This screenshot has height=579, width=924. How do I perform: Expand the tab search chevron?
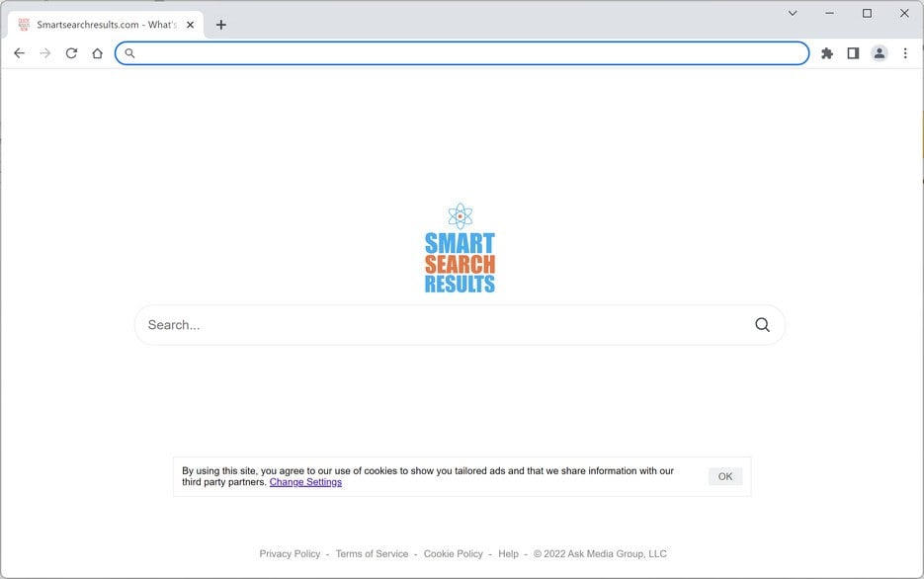pyautogui.click(x=793, y=13)
